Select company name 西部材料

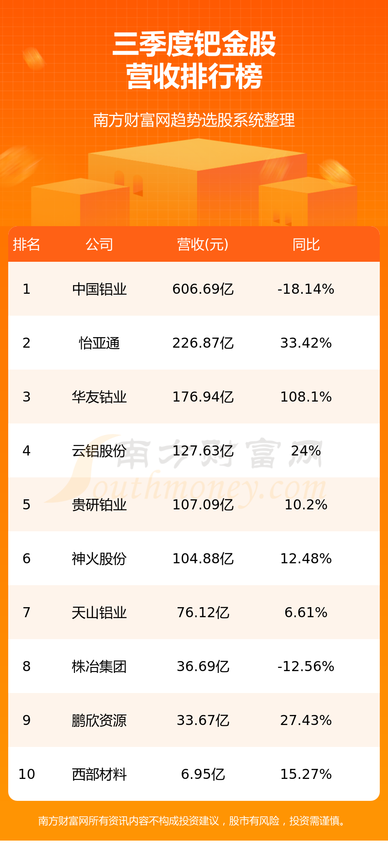click(99, 774)
